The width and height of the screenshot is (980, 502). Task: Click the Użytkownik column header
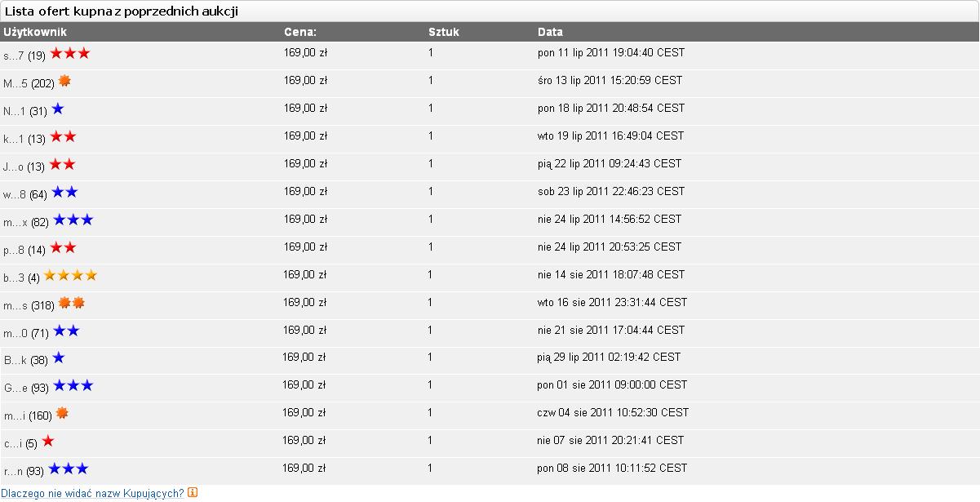coord(35,32)
